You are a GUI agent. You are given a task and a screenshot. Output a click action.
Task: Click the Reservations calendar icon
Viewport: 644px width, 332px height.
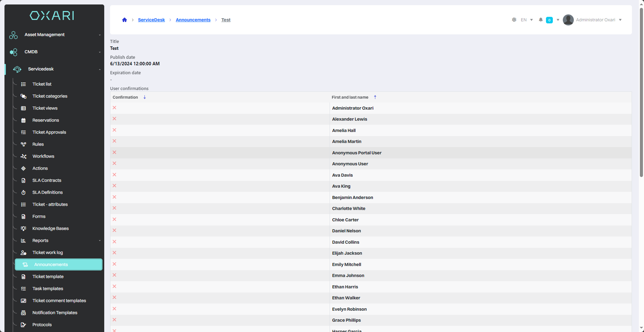coord(23,120)
